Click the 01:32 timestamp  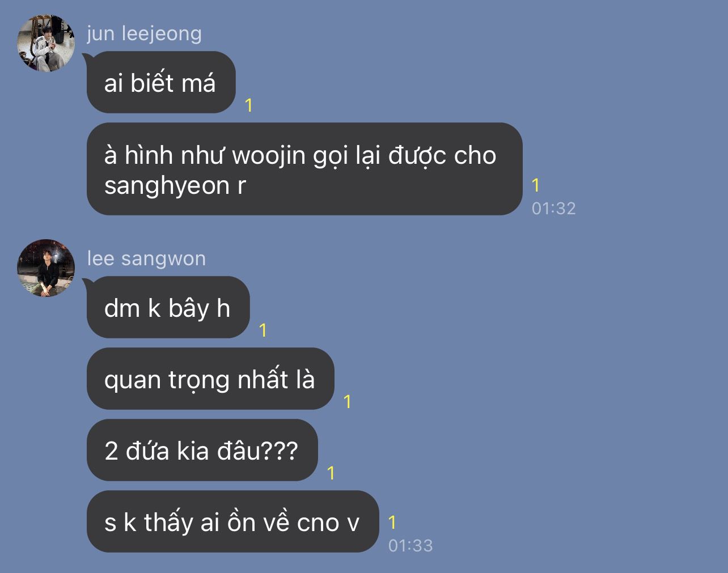pyautogui.click(x=553, y=208)
